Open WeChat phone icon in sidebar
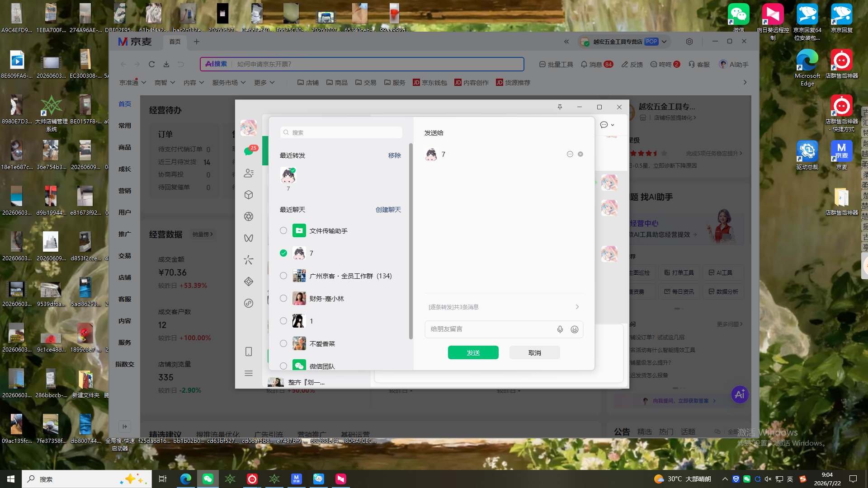Viewport: 868px width, 488px height. click(x=249, y=352)
